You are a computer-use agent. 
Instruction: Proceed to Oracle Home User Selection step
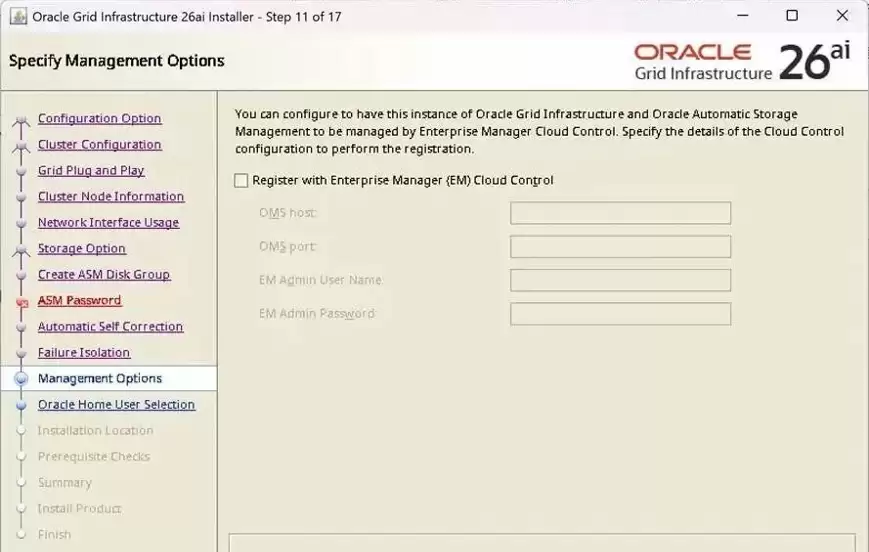(116, 405)
